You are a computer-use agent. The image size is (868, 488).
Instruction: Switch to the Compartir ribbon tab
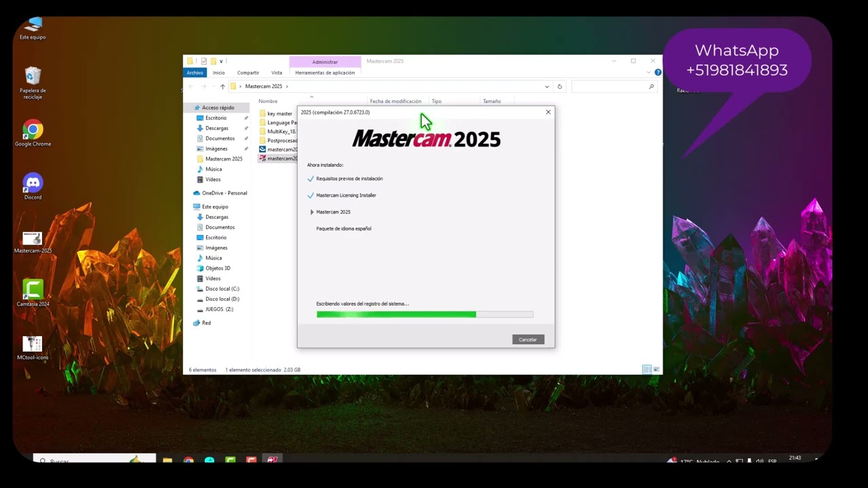click(x=248, y=73)
